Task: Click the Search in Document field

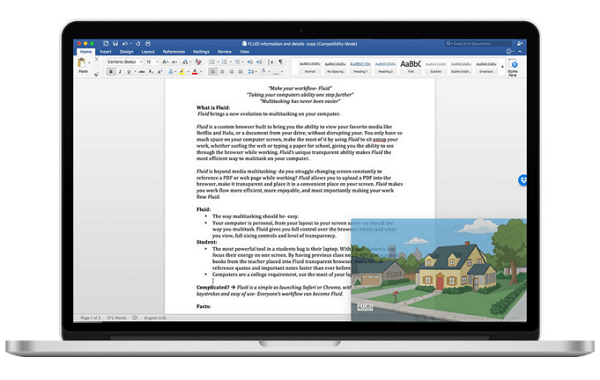Action: click(x=478, y=44)
